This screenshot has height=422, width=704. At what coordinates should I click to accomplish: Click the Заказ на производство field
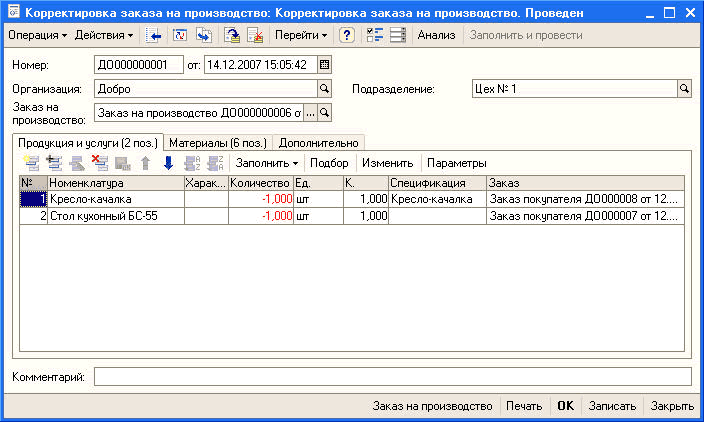pos(199,113)
